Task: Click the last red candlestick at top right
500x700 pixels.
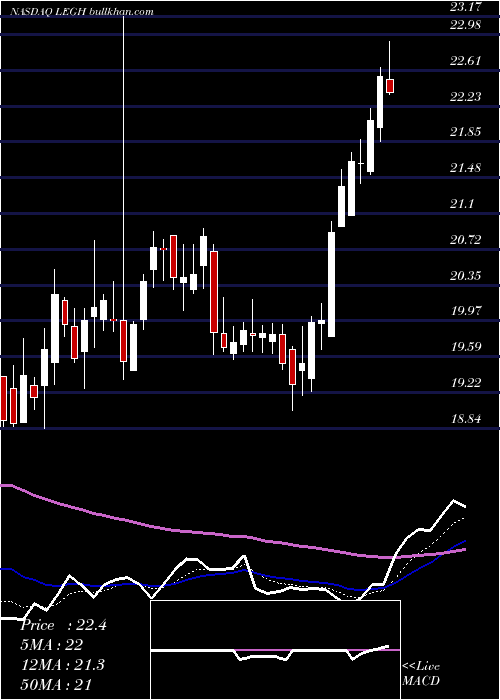Action: pos(390,86)
